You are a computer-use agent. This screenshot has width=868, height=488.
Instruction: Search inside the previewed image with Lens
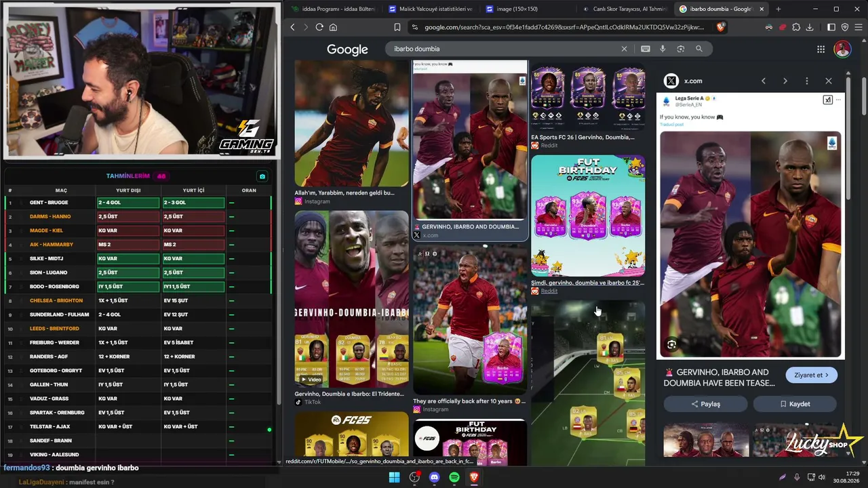[671, 344]
